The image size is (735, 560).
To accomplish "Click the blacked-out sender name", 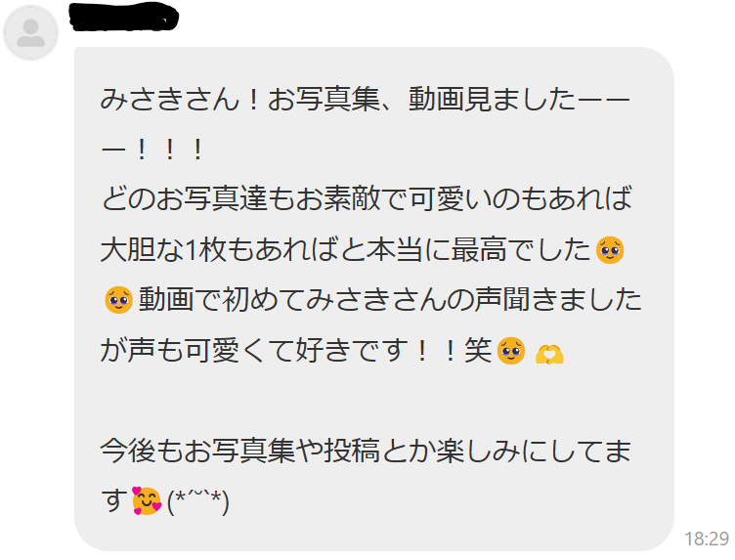I will click(124, 17).
